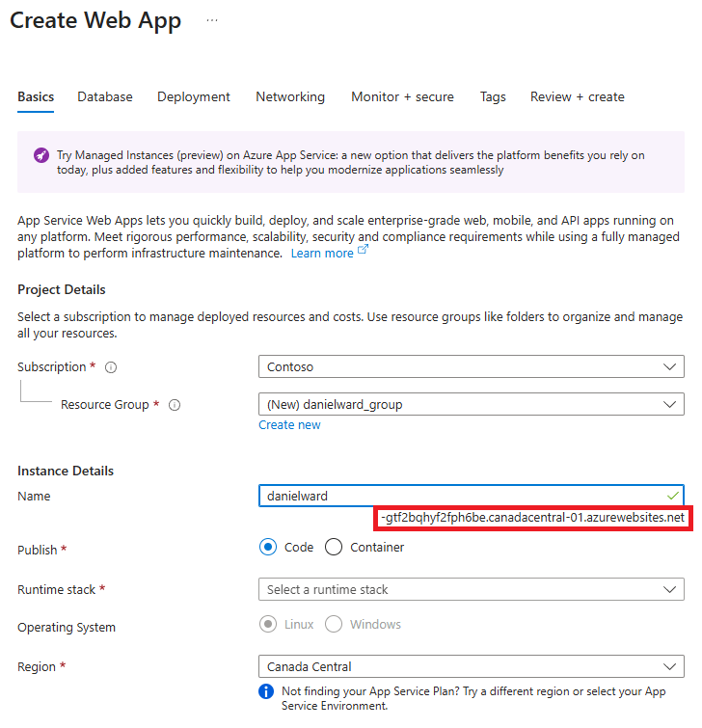This screenshot has height=728, width=702.
Task: Click the Create new resource group link
Action: (289, 425)
